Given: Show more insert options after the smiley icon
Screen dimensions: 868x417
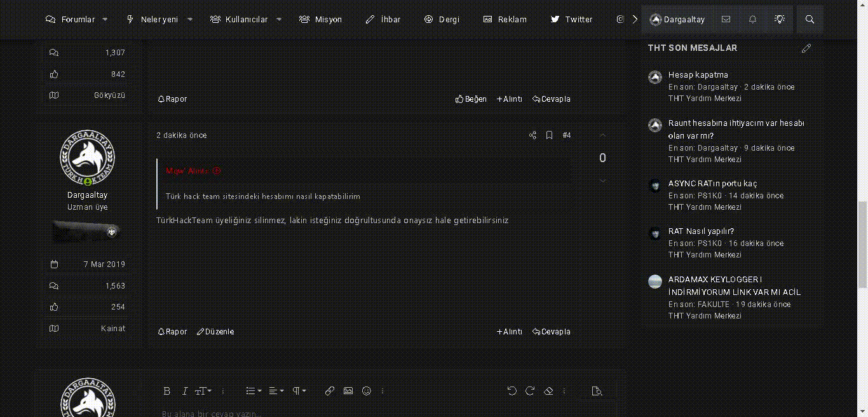Looking at the screenshot, I should 383,391.
